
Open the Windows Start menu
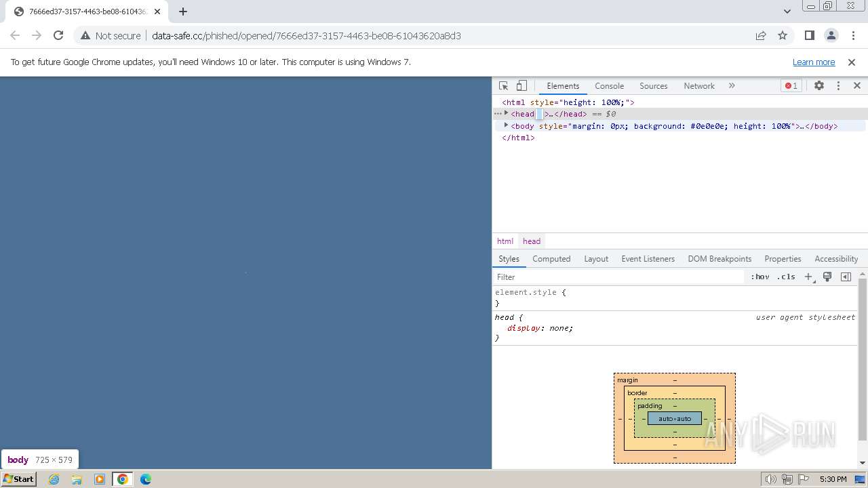[18, 479]
